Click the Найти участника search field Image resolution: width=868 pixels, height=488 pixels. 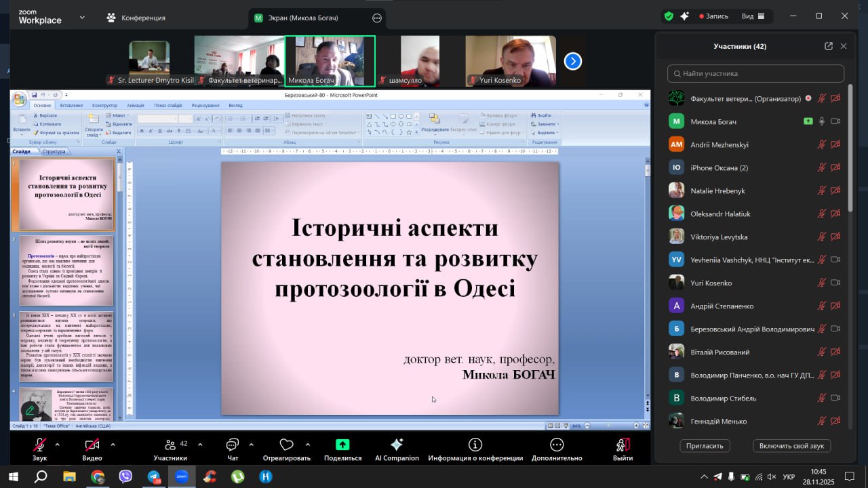click(x=755, y=73)
